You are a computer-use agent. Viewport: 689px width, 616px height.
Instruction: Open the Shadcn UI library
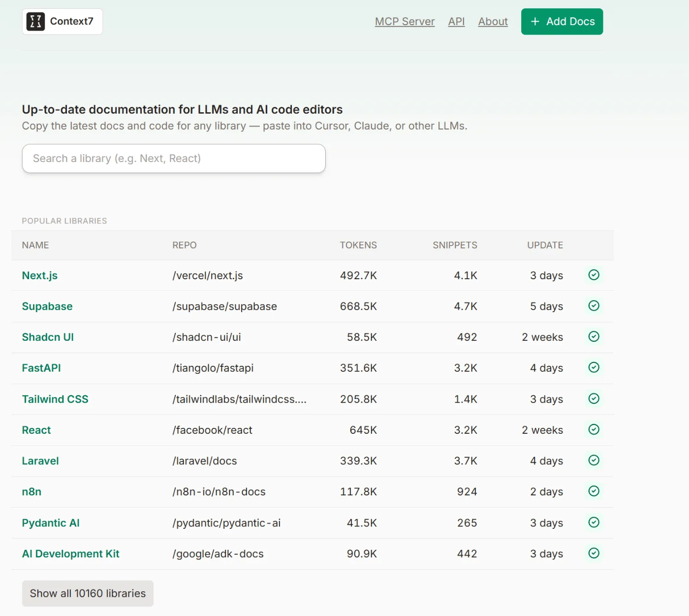click(x=48, y=337)
